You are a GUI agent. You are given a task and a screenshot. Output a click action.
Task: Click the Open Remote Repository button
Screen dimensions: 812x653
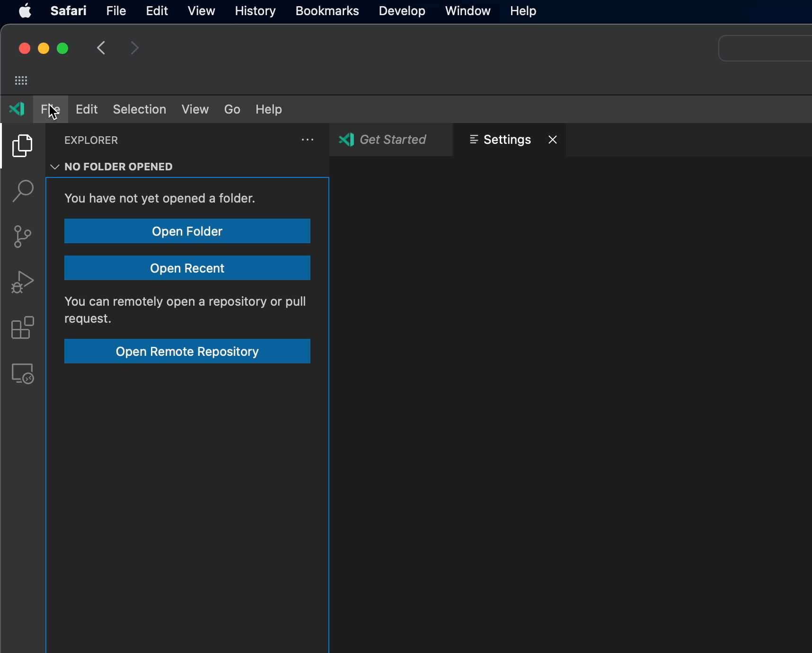[187, 351]
